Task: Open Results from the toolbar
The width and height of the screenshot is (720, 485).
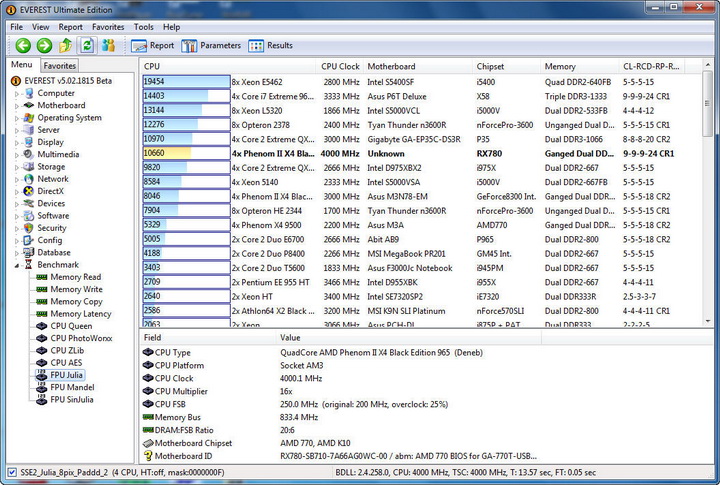Action: pos(270,45)
